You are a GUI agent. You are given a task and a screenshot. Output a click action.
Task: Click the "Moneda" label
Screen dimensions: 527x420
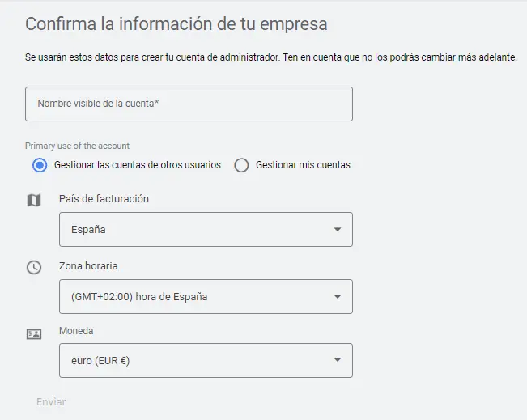(76, 331)
